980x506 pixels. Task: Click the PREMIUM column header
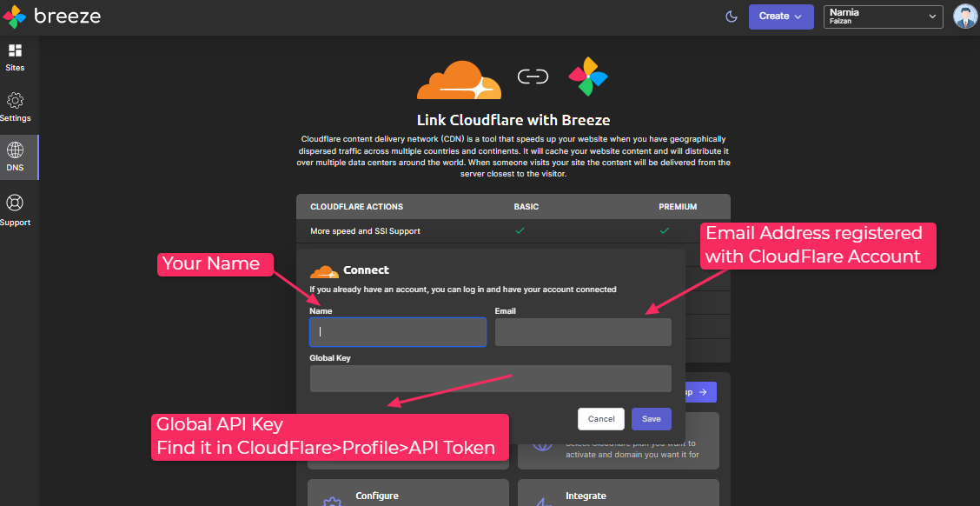pyautogui.click(x=678, y=206)
